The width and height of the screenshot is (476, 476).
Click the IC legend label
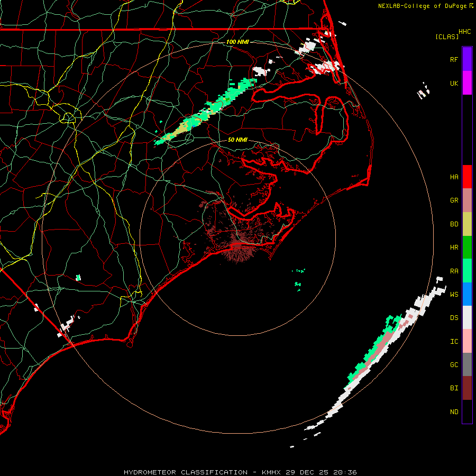tap(454, 341)
